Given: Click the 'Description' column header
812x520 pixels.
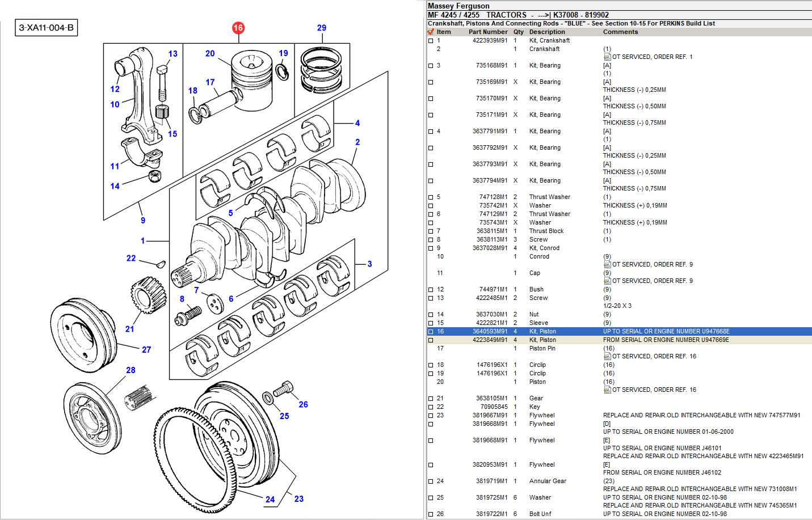Looking at the screenshot, I should pyautogui.click(x=546, y=32).
